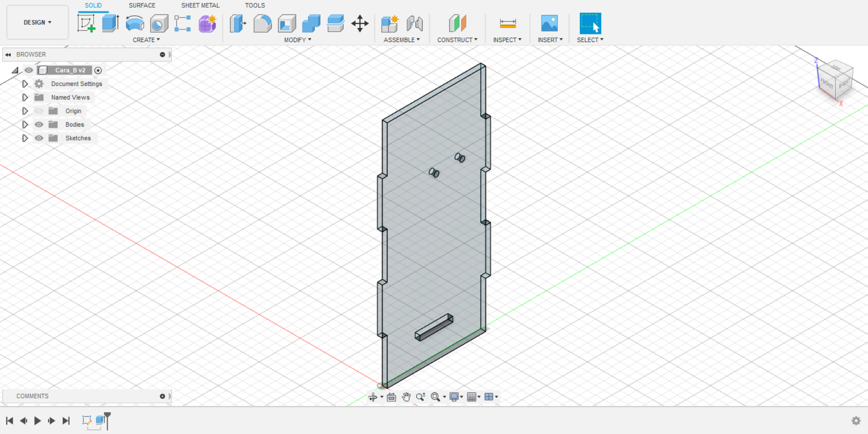The height and width of the screenshot is (434, 868).
Task: Step back one timeline feature
Action: pyautogui.click(x=24, y=421)
